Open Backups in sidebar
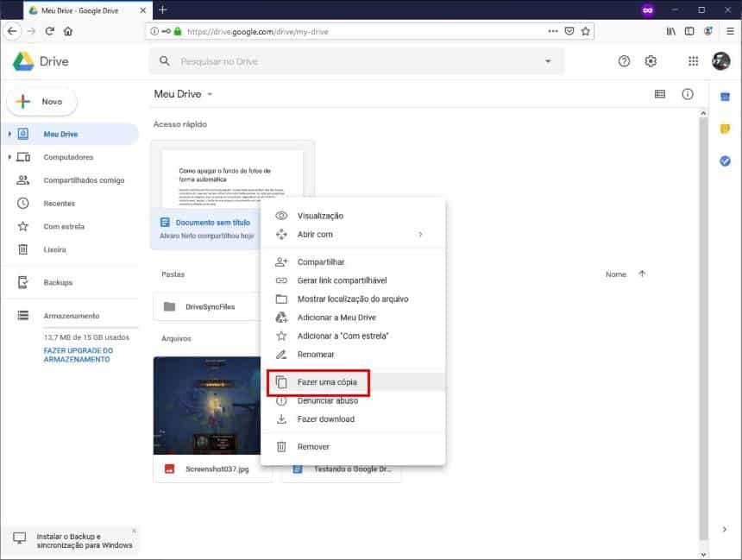The image size is (742, 560). (70, 283)
